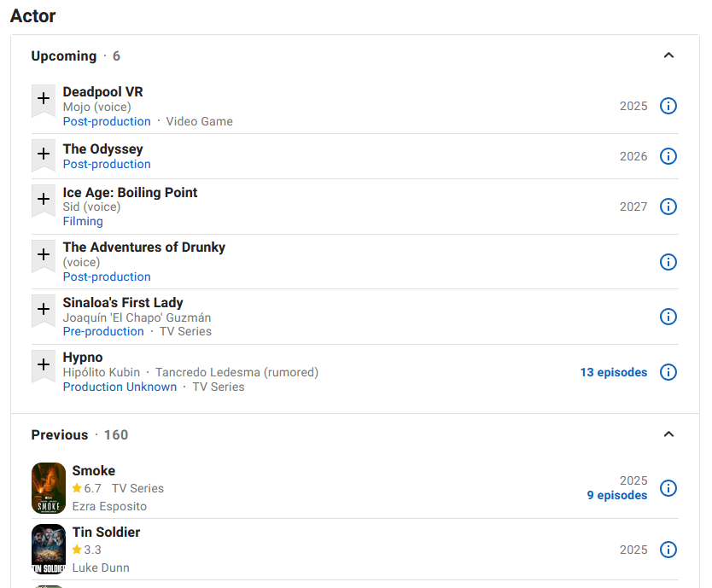Open the Hypno title

[83, 358]
